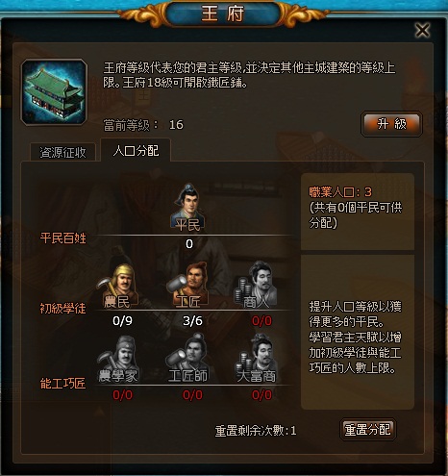Click the commoner count 0 under 平民
Image resolution: width=448 pixels, height=476 pixels.
click(x=189, y=244)
